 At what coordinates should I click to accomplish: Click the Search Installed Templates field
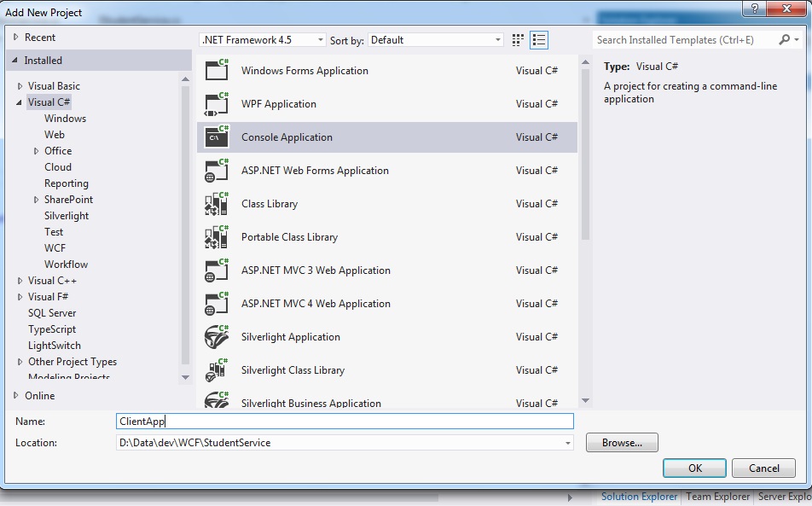click(x=685, y=40)
